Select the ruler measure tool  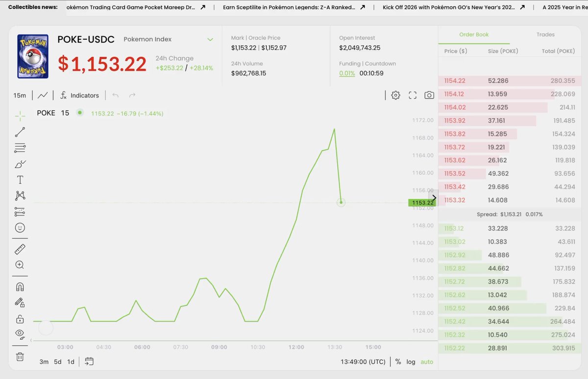(x=20, y=249)
